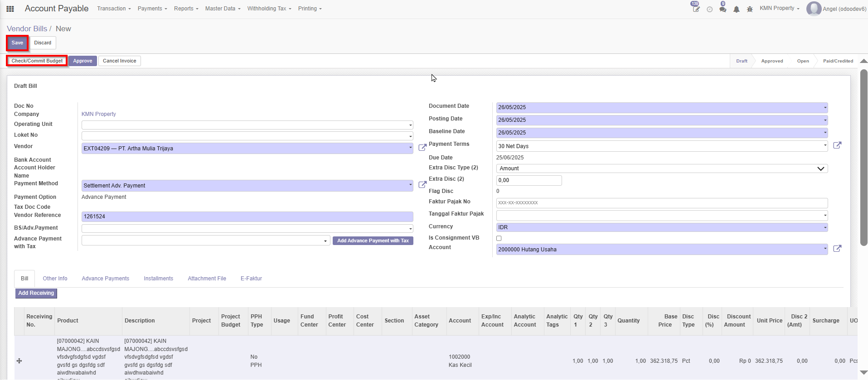Switch to the E-Faktur tab
The image size is (868, 380).
251,279
